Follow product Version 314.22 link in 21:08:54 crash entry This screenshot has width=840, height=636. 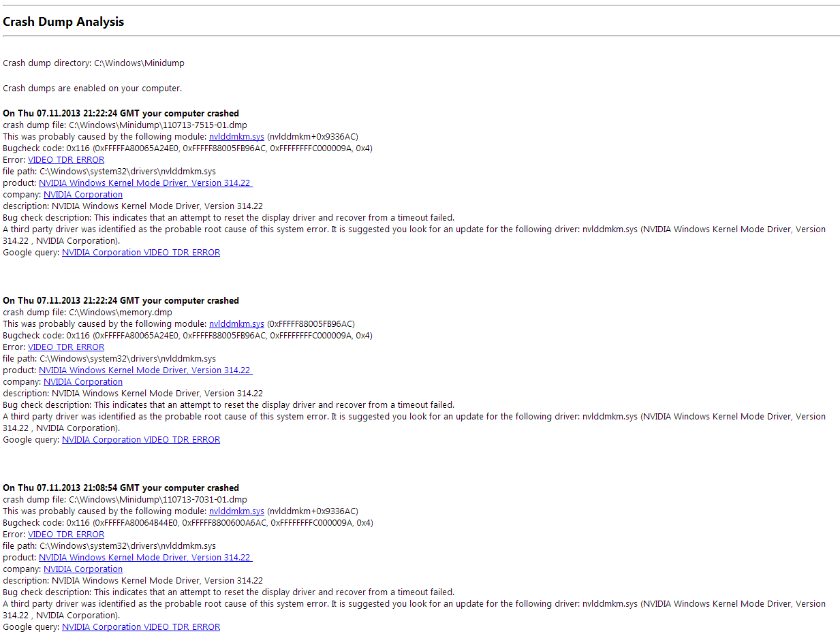(146, 557)
